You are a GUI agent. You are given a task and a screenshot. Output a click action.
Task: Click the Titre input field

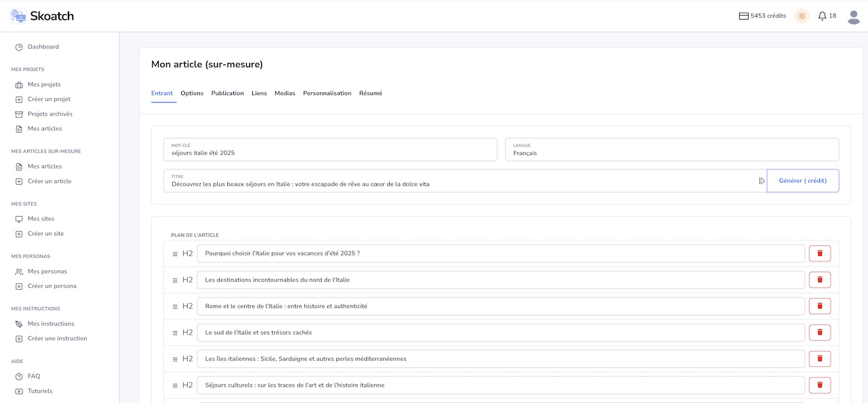tap(465, 181)
